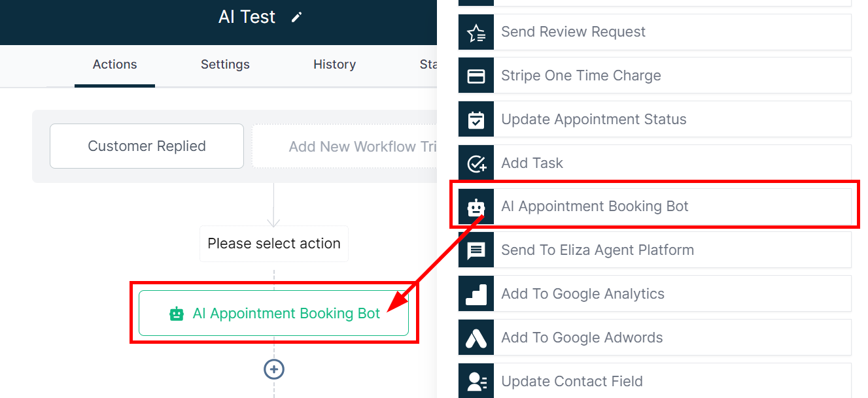
Task: Select the Actions tab
Action: point(114,65)
